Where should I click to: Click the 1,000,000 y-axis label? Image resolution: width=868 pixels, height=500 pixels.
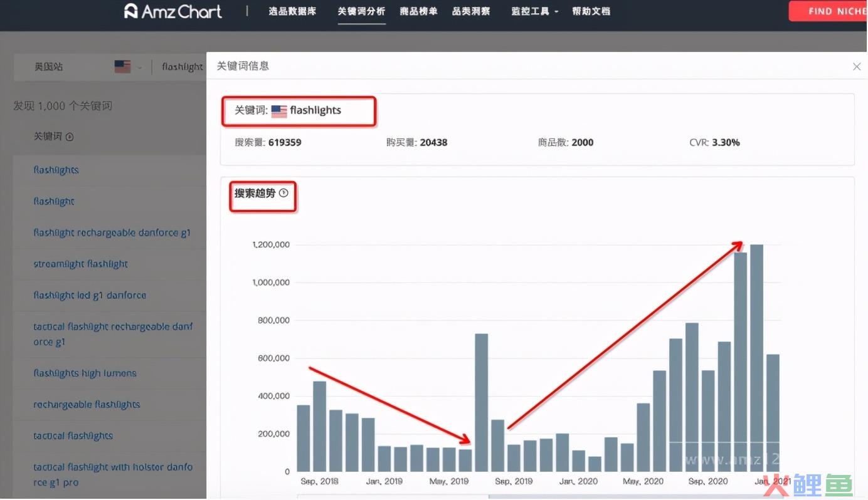pyautogui.click(x=271, y=283)
